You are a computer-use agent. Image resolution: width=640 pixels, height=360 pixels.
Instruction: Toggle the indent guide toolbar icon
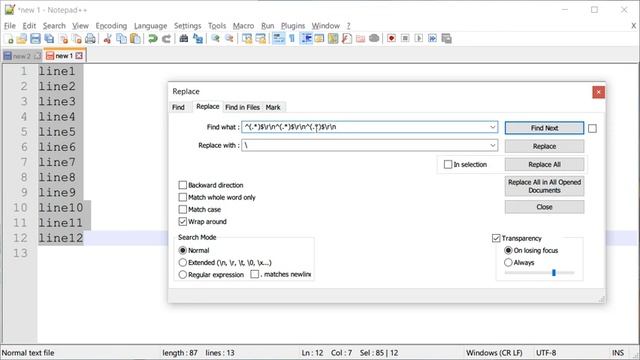point(306,39)
